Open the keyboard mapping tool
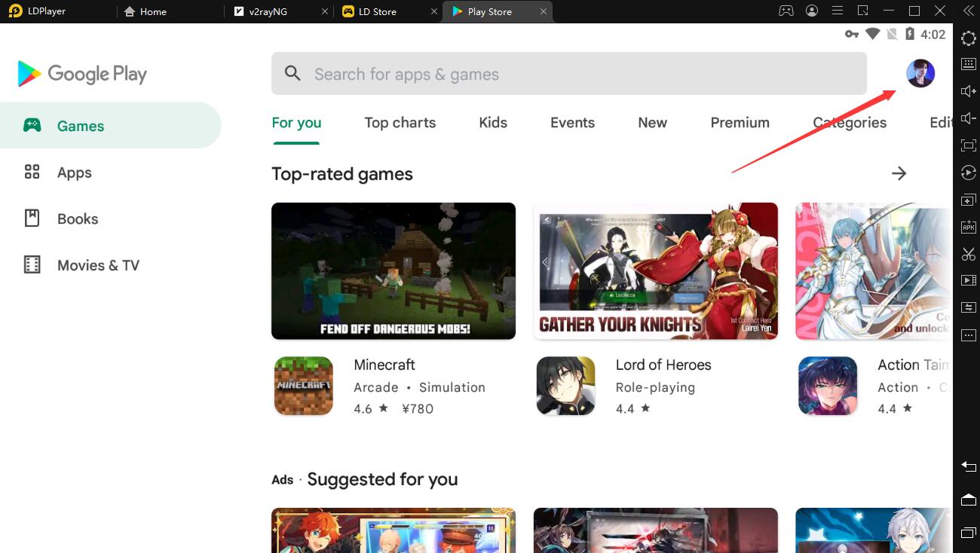 tap(969, 64)
